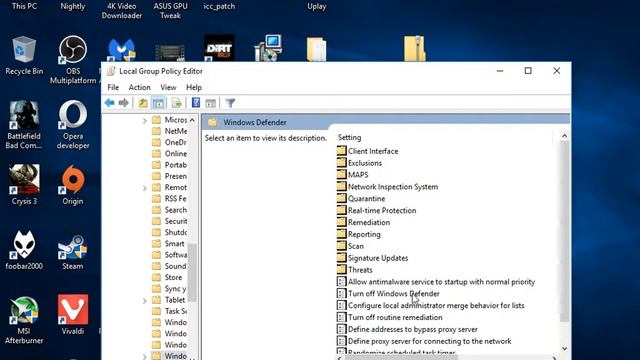The height and width of the screenshot is (360, 640).
Task: Expand the Tablet tree node arrow
Action: click(x=144, y=301)
